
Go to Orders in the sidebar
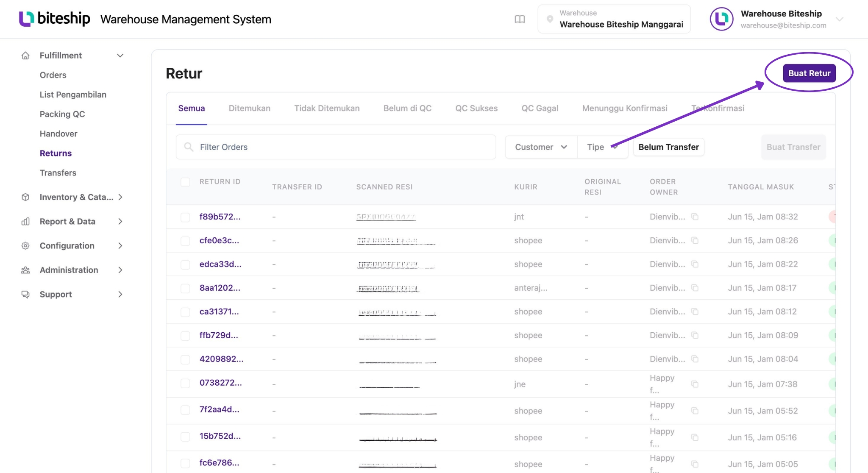point(53,75)
